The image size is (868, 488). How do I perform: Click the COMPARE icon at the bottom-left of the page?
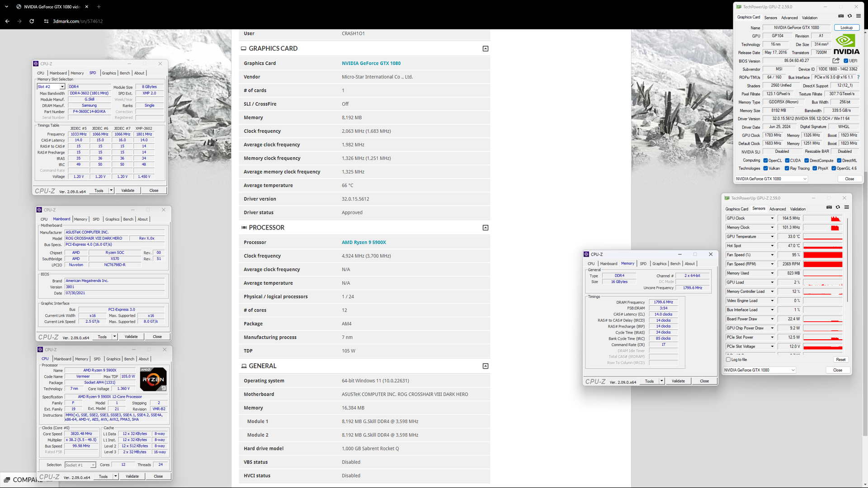click(x=7, y=480)
